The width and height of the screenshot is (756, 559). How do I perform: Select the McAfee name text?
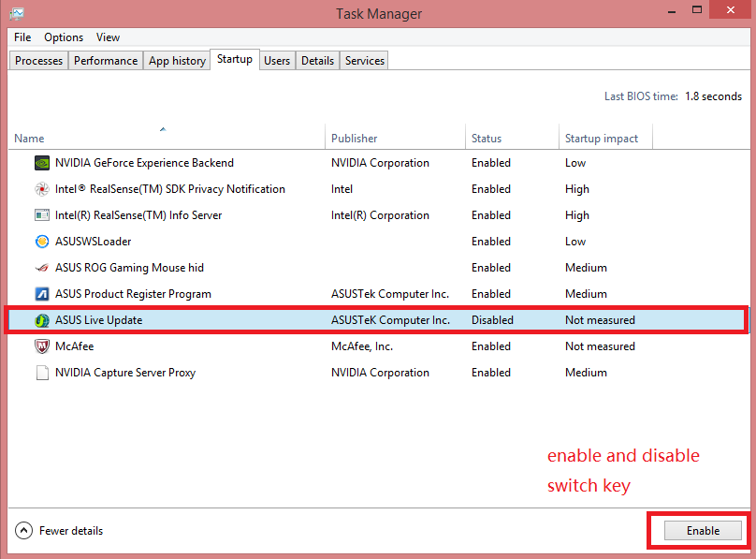[74, 346]
